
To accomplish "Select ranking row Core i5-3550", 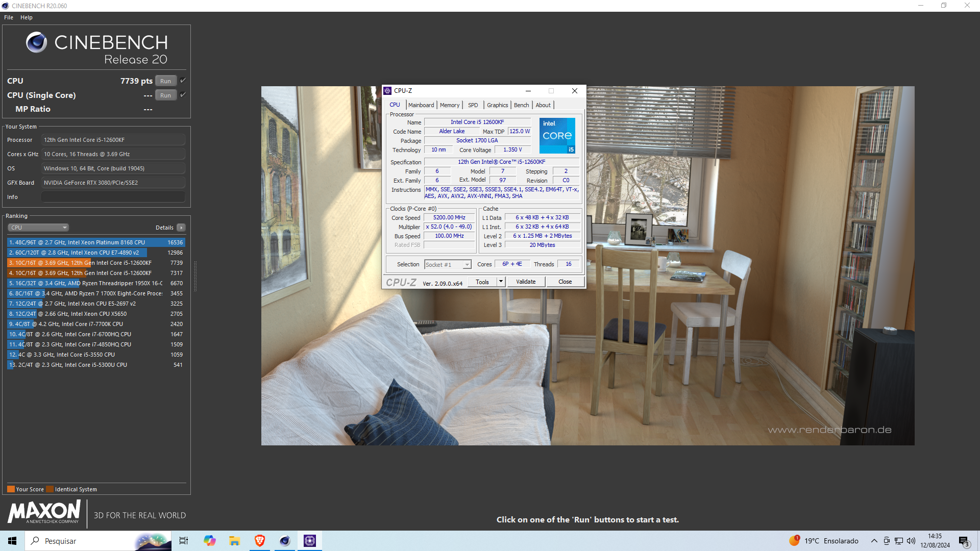I will [96, 355].
